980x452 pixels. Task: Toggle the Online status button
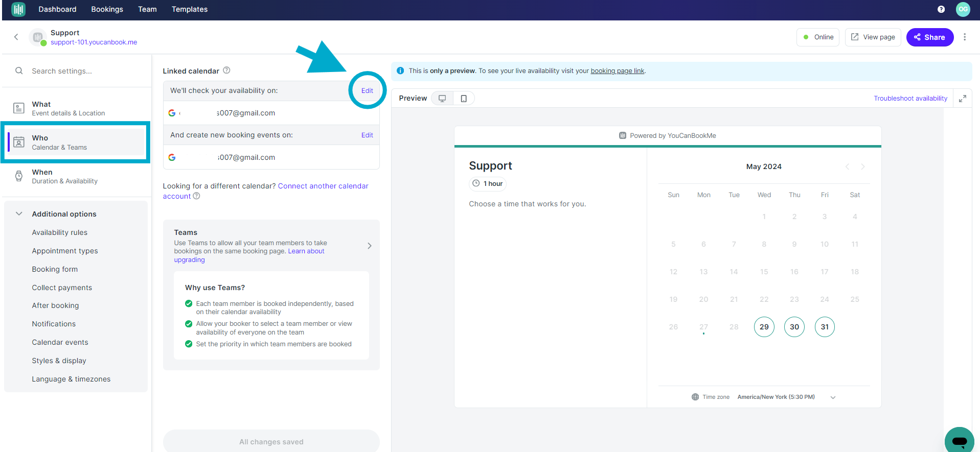[818, 37]
